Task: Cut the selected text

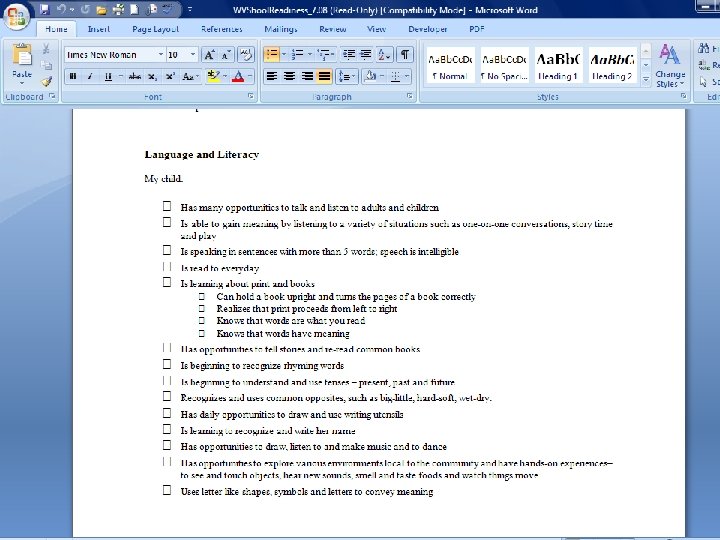Action: pos(46,49)
